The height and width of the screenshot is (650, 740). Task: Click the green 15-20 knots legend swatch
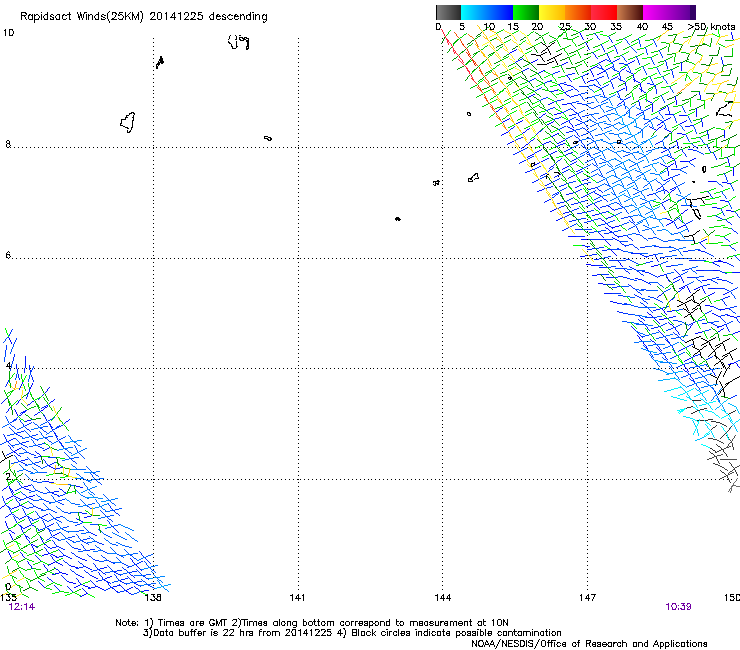pyautogui.click(x=526, y=12)
